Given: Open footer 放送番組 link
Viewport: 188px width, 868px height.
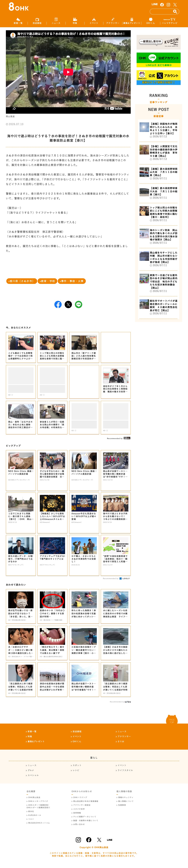Looking at the screenshot, I should click(x=77, y=732).
